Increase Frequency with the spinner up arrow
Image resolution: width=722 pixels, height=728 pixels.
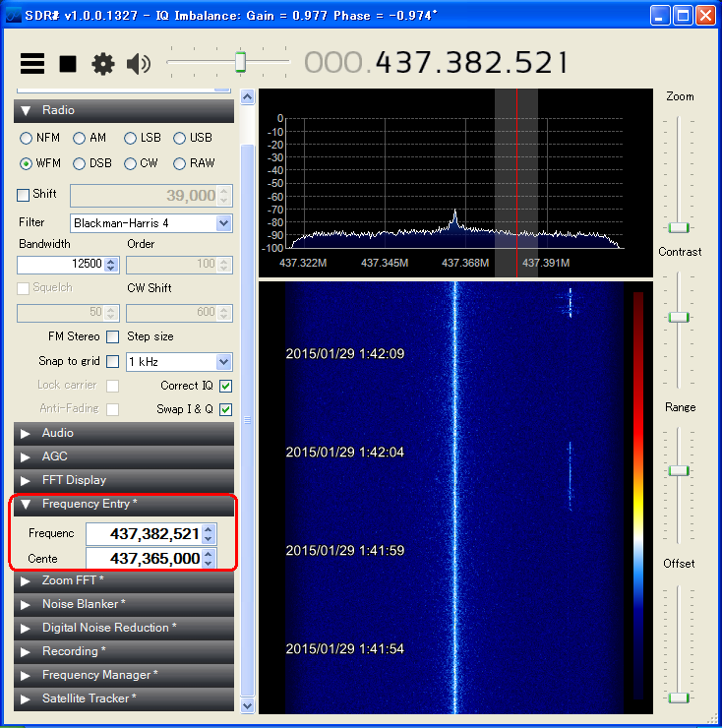coord(209,529)
